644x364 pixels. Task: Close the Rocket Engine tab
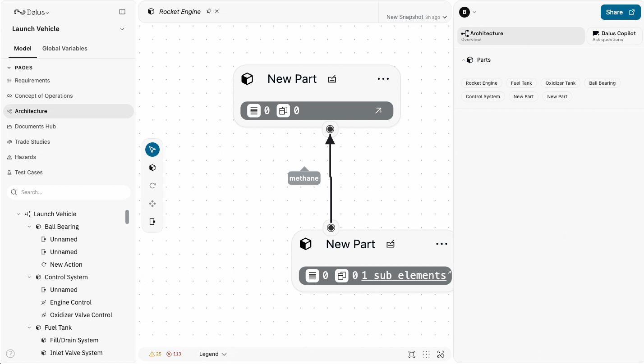[217, 11]
